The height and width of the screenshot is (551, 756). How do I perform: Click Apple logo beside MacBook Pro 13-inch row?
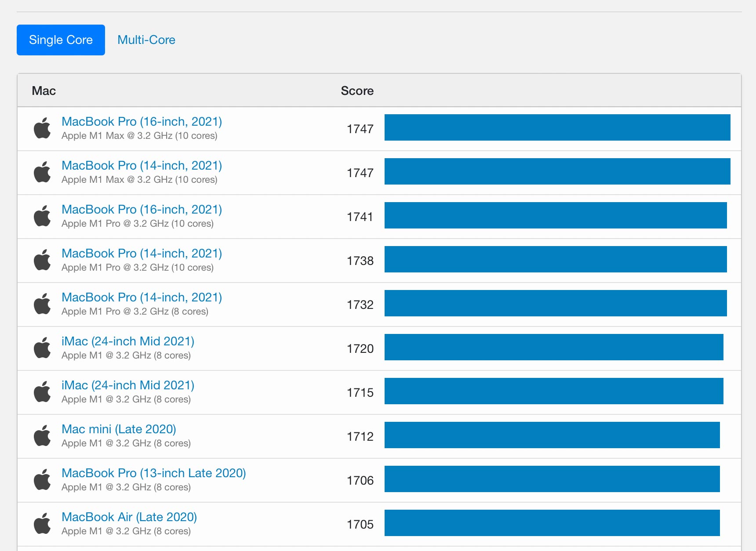tap(42, 479)
